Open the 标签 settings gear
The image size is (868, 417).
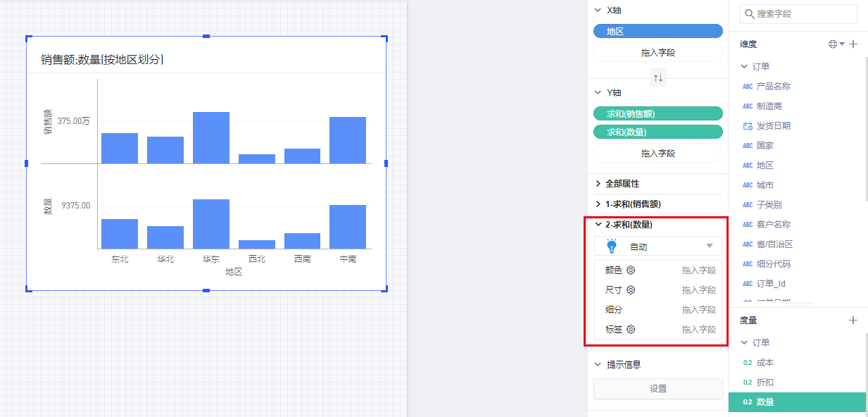pos(631,330)
